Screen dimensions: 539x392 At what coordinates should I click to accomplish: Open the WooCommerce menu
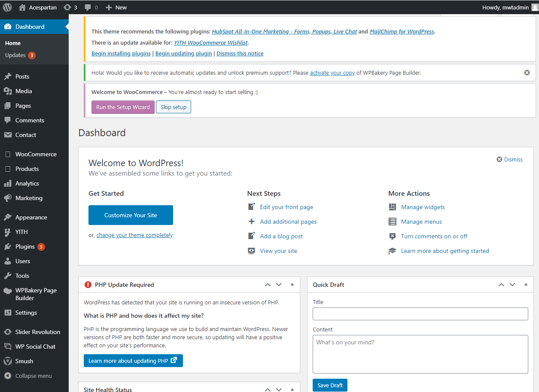point(36,154)
